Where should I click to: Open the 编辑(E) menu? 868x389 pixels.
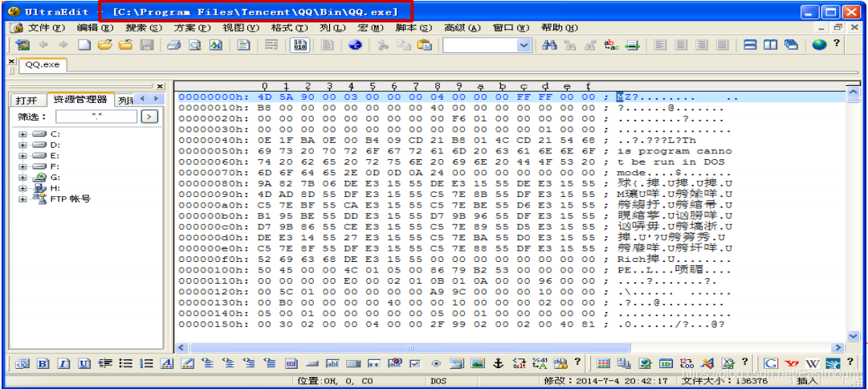tap(95, 27)
